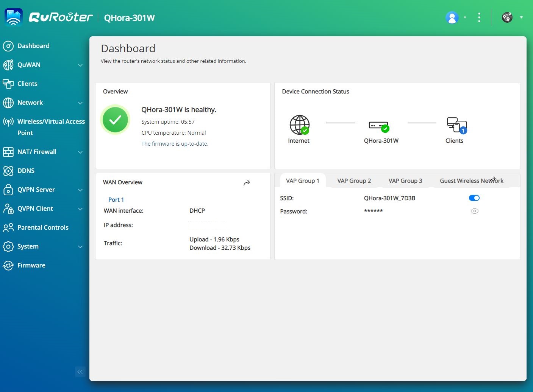This screenshot has width=533, height=392.
Task: Open the user account avatar icon
Action: tap(452, 17)
